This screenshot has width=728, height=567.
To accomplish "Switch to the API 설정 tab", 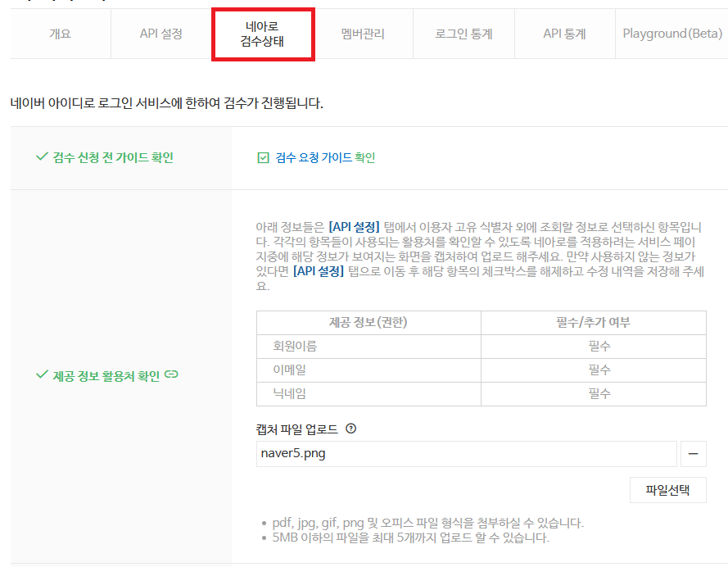I will pos(161,34).
